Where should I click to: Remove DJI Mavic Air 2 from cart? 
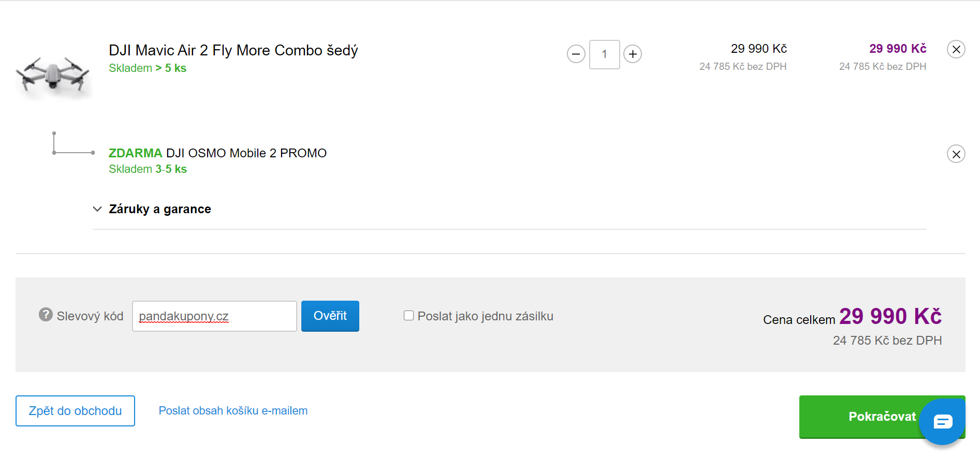coord(956,49)
